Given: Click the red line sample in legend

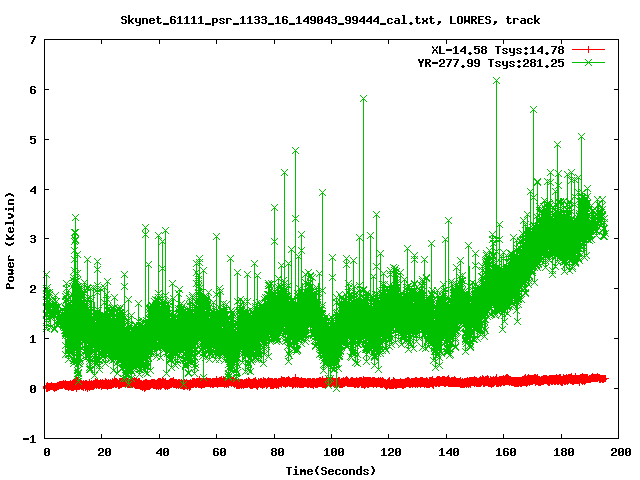Looking at the screenshot, I should tap(590, 49).
